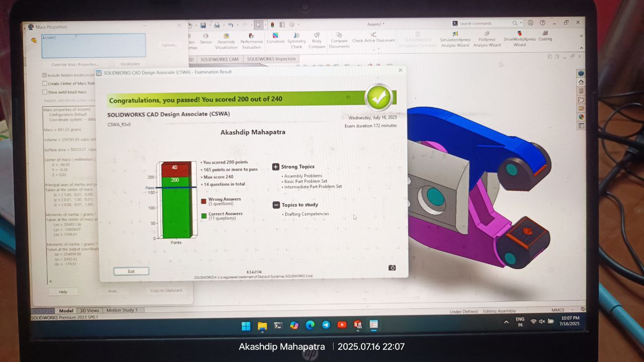Open the Options gear icon
Image resolution: width=644 pixels, height=362 pixels.
tap(292, 25)
